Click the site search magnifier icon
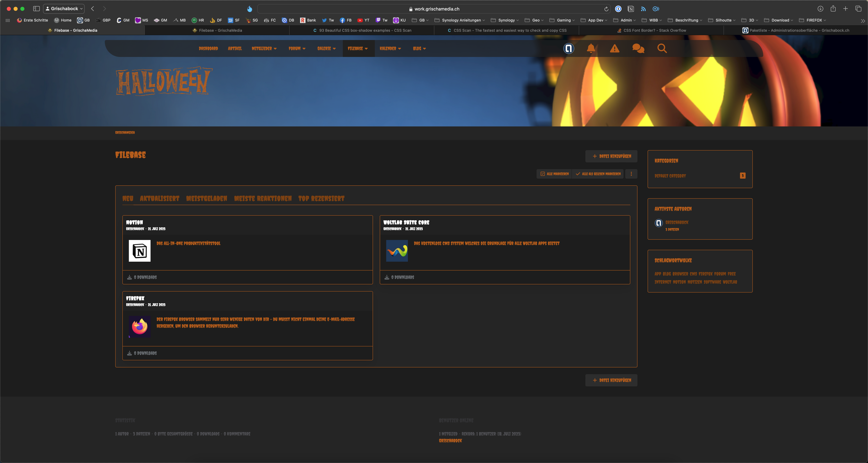The height and width of the screenshot is (463, 868). [662, 48]
